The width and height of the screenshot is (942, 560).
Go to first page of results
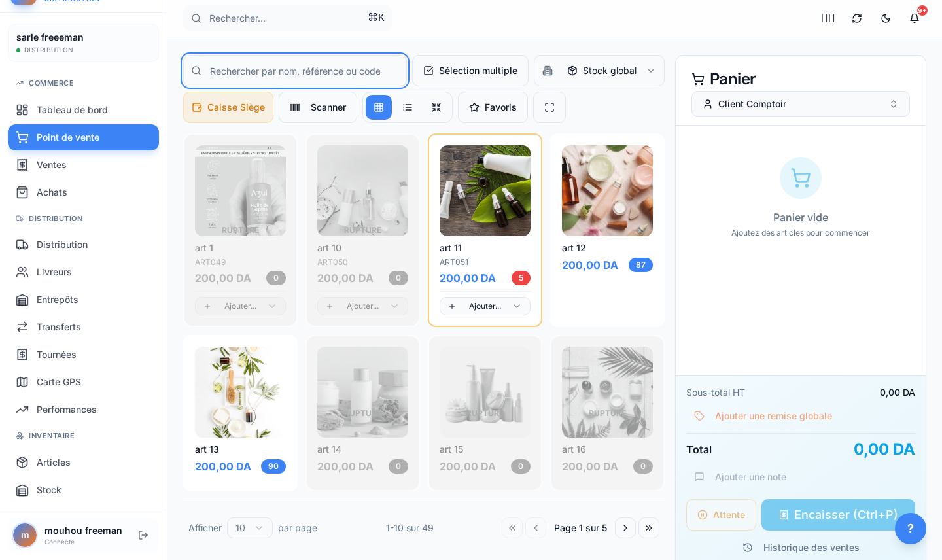pos(512,528)
